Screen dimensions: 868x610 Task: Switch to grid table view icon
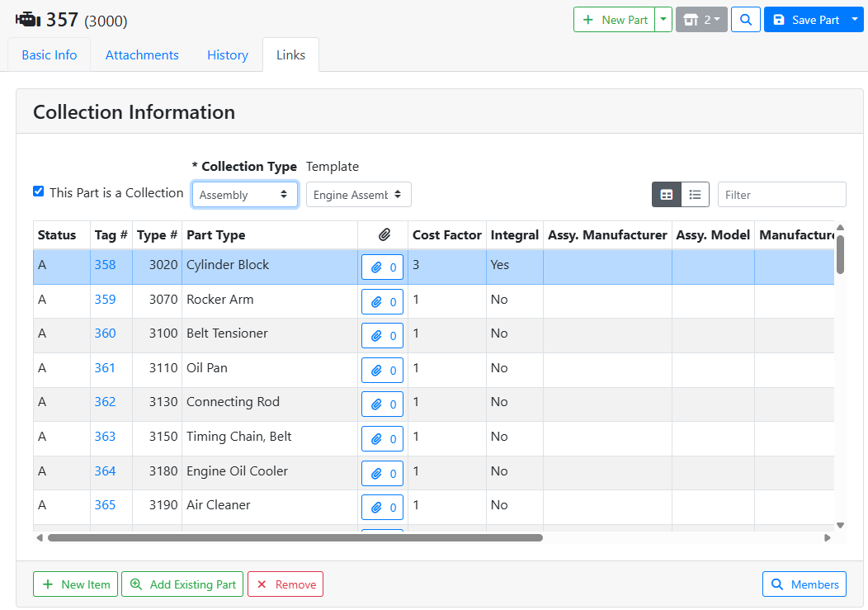point(666,195)
